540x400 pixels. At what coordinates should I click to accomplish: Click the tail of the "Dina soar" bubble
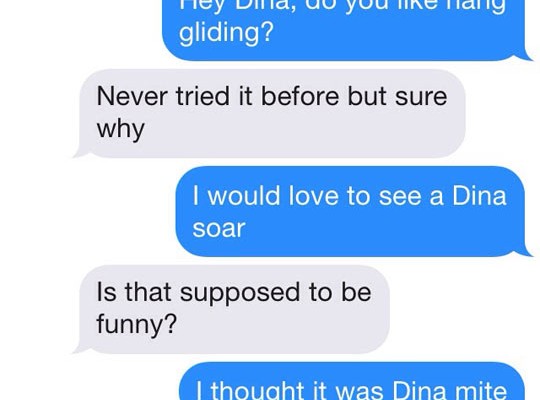[526, 251]
